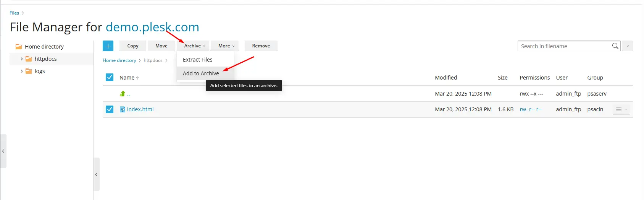
Task: Click the Search in filename field
Action: point(565,46)
